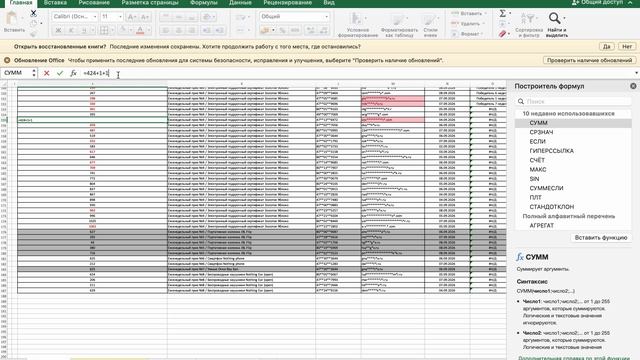The width and height of the screenshot is (640, 360).
Task: Open the СУММ name box stepper
Action: click(x=34, y=73)
